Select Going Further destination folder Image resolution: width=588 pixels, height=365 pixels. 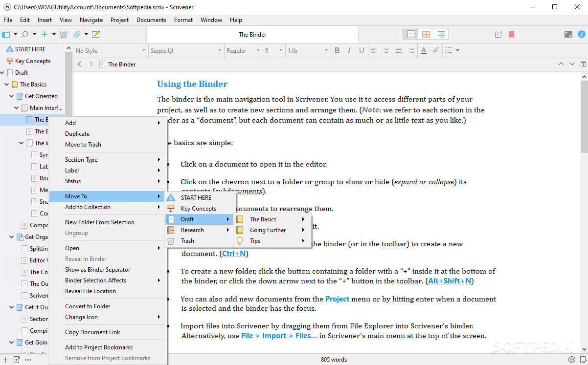(x=272, y=230)
